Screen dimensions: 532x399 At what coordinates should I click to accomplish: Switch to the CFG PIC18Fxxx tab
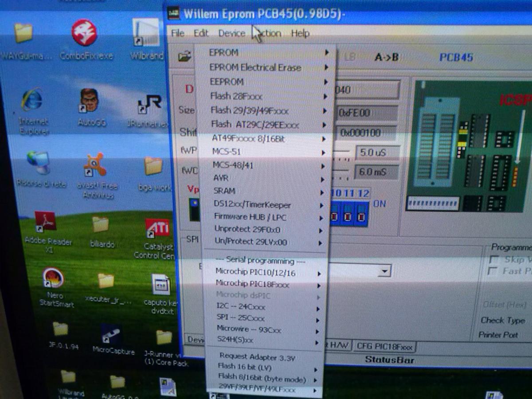click(x=384, y=346)
